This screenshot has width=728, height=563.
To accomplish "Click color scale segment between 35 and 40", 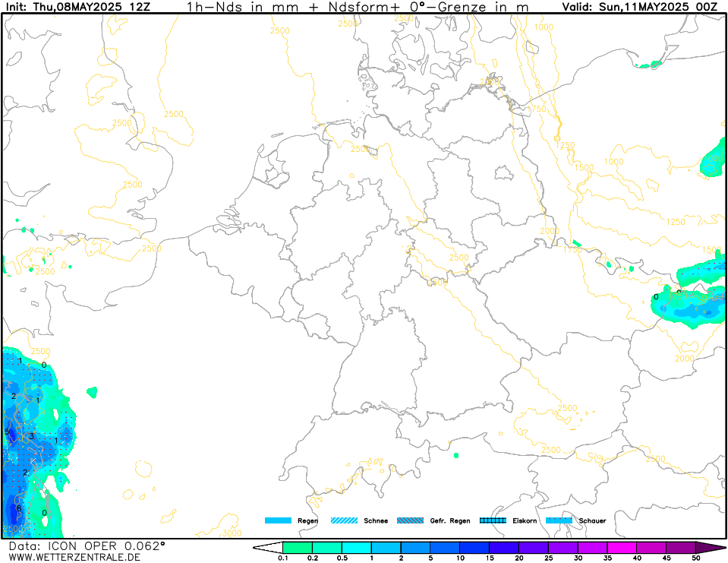I will coord(622,548).
